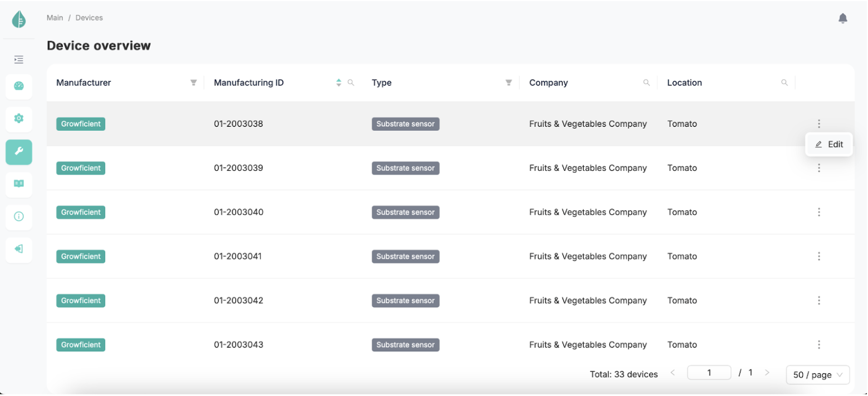This screenshot has height=396, width=868.
Task: Open actions menu for device 01-2003042
Action: click(819, 300)
